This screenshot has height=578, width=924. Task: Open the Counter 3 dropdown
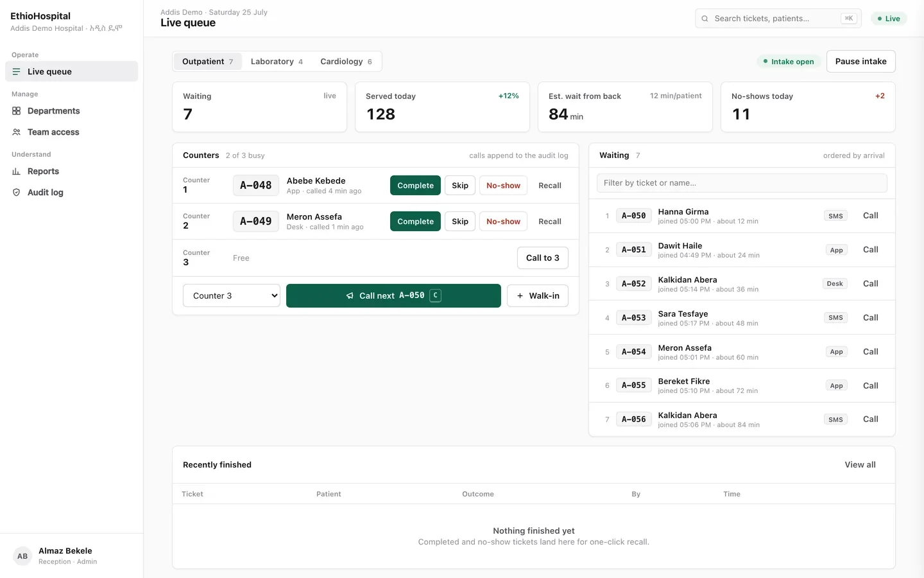232,295
